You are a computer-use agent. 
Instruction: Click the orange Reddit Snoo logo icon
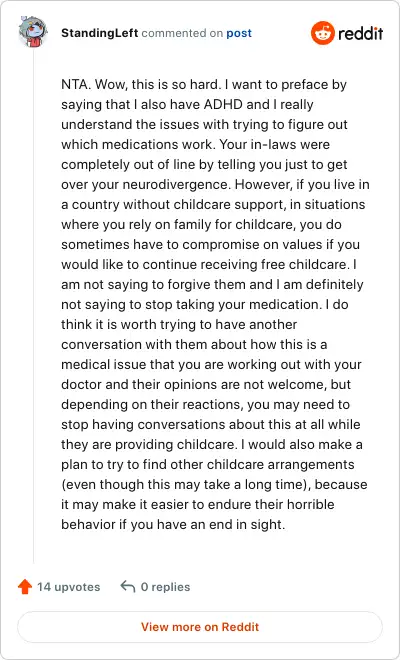point(323,33)
